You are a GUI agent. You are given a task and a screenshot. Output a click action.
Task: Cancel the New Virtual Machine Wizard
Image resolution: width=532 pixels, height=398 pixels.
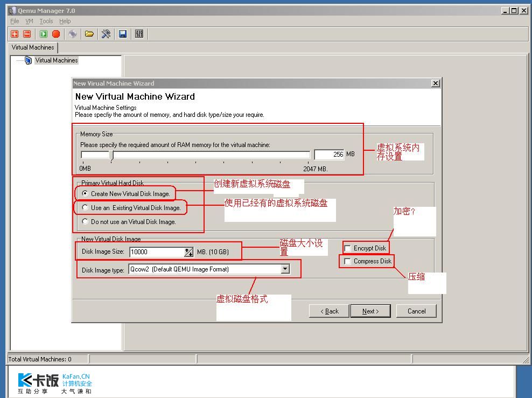pos(416,311)
